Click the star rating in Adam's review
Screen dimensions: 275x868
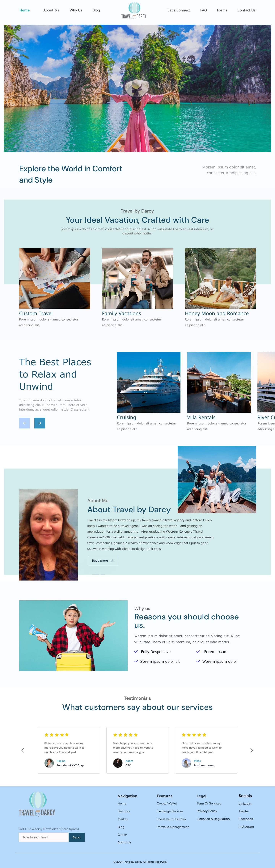click(125, 735)
